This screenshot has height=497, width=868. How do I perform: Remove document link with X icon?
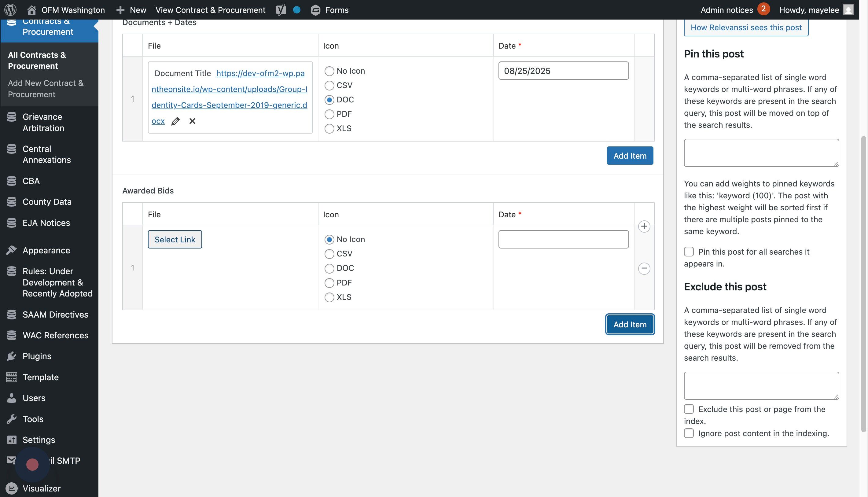[x=192, y=121]
